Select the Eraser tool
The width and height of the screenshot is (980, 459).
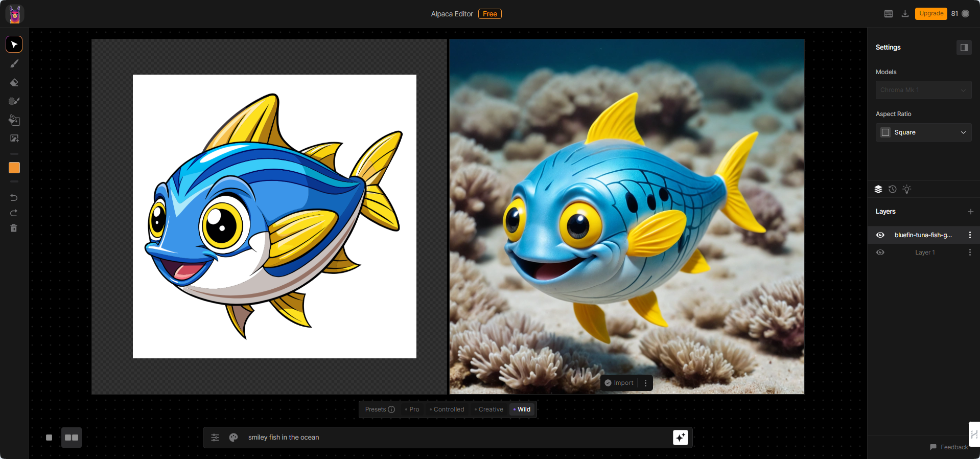[x=14, y=82]
